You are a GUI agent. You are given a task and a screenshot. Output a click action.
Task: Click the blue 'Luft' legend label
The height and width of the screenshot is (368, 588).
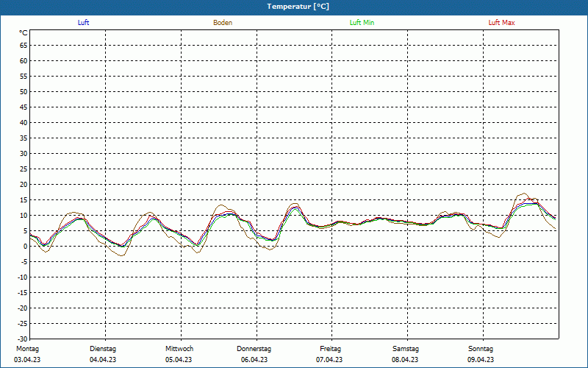[83, 23]
